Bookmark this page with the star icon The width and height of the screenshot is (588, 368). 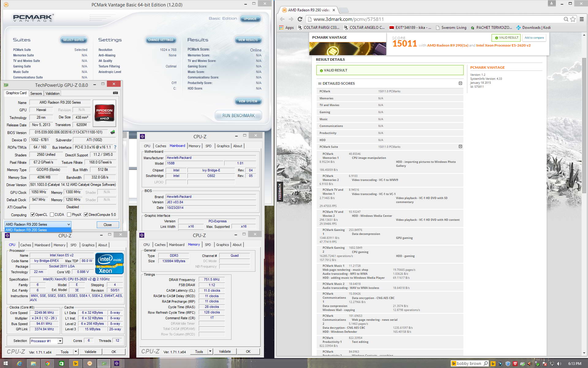pos(573,19)
